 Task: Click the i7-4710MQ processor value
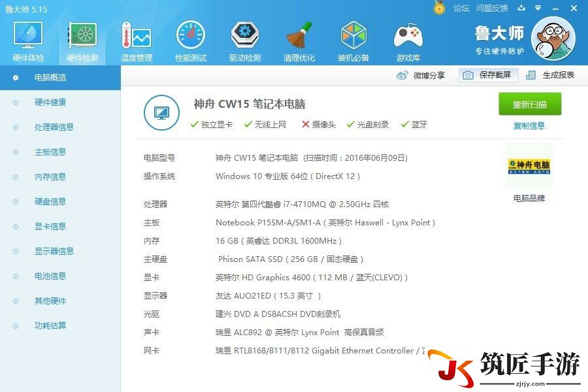click(302, 204)
